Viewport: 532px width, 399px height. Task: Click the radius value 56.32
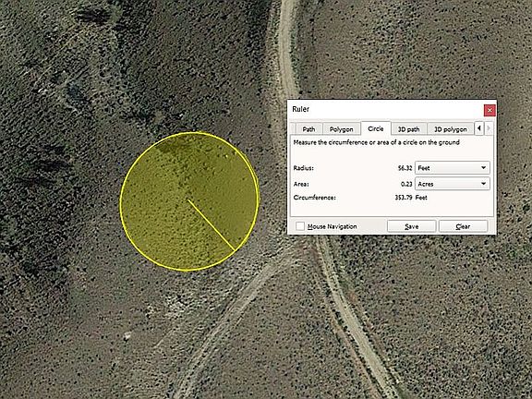[x=405, y=168]
